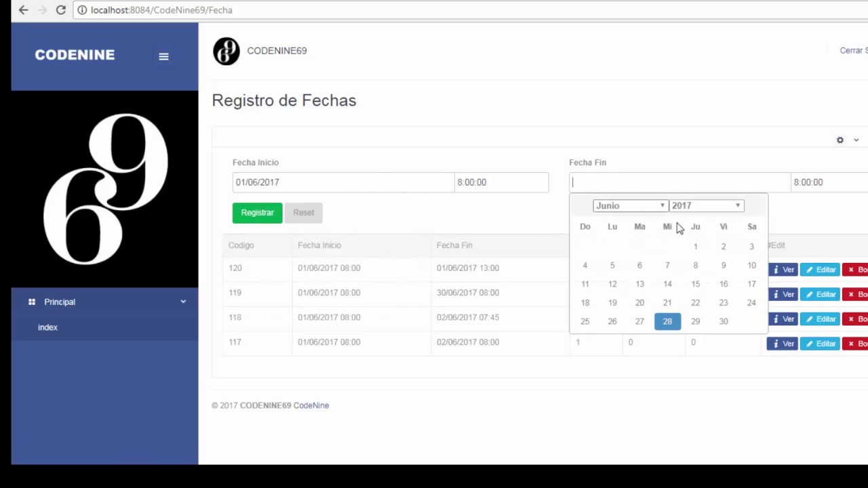Click the large 69 sidebar logo

pyautogui.click(x=105, y=188)
